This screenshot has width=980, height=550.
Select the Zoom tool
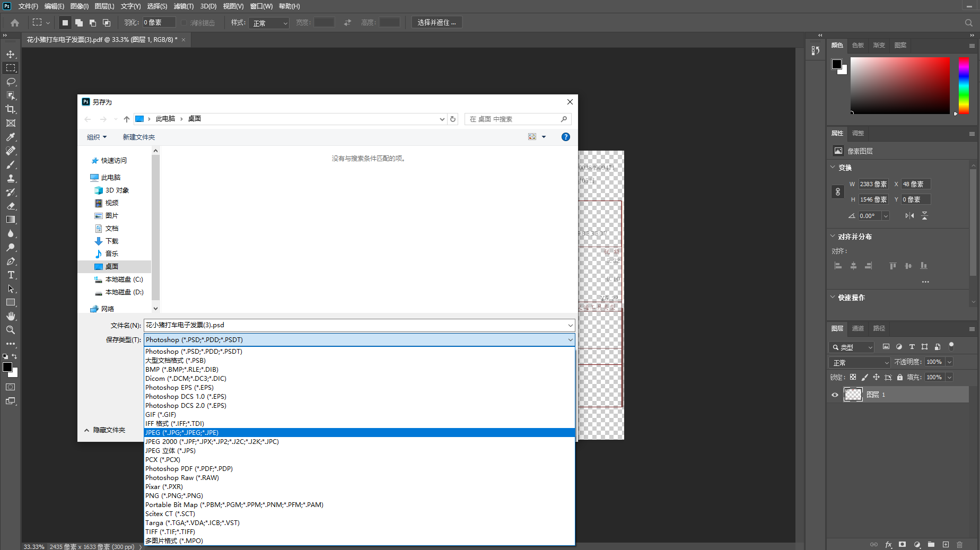11,330
